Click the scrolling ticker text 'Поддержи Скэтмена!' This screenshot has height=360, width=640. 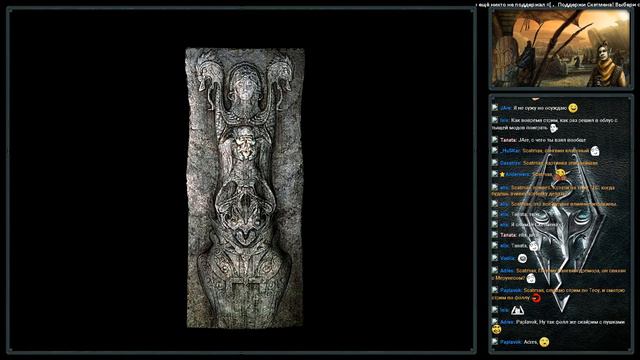pos(585,5)
